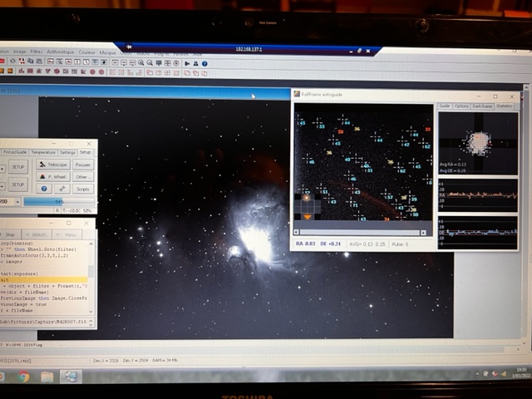The width and height of the screenshot is (532, 399).
Task: Click the zoom out magnifier icon
Action: point(150,63)
